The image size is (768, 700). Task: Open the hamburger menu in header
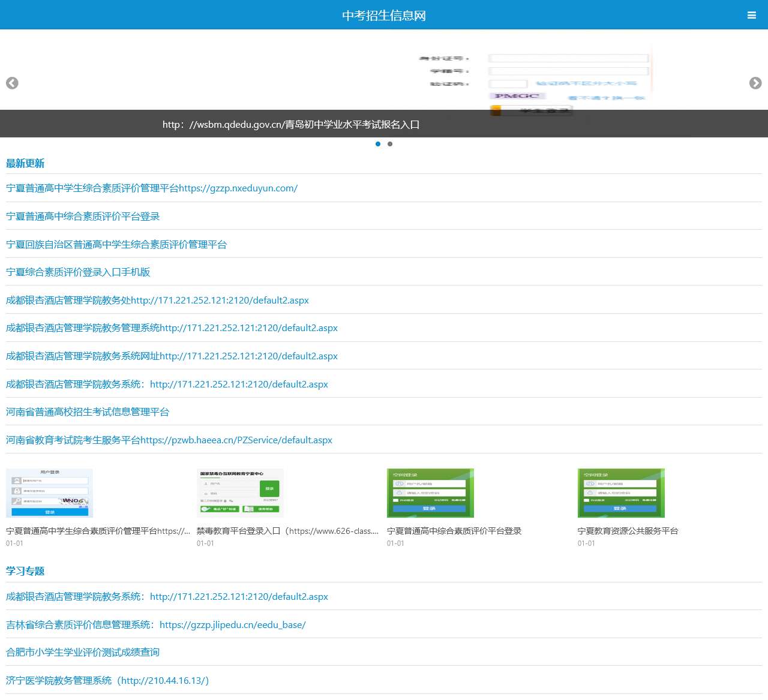(x=751, y=16)
